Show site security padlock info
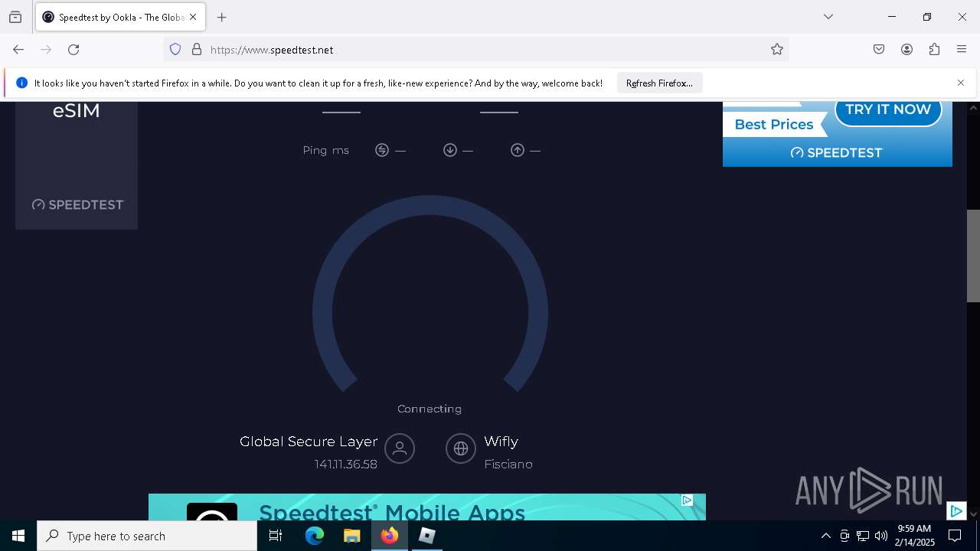The width and height of the screenshot is (980, 551). click(197, 50)
